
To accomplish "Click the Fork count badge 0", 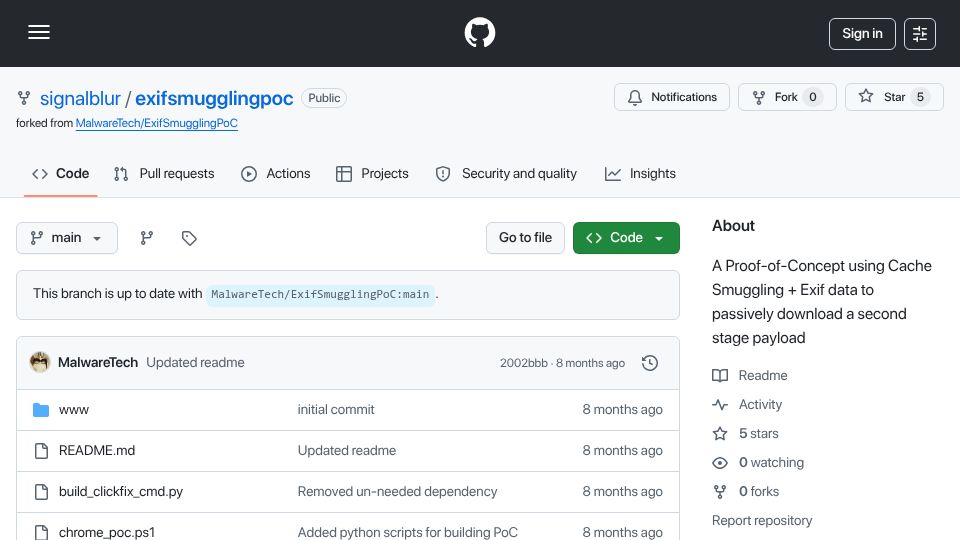I will [x=812, y=97].
